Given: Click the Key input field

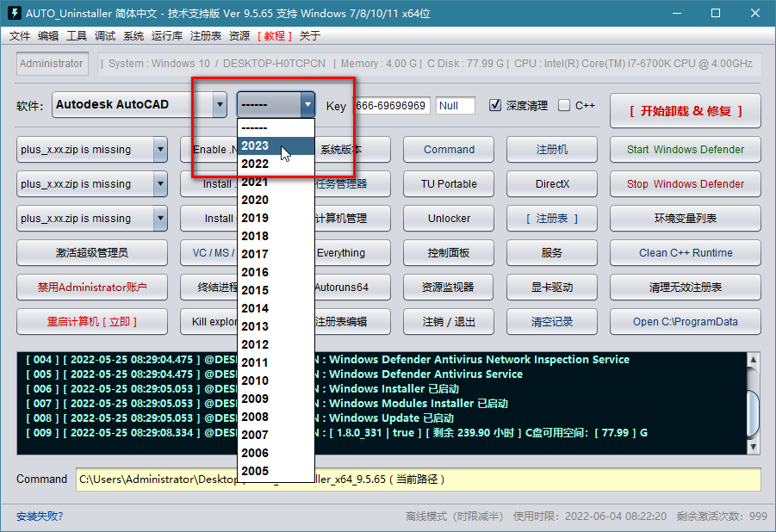Looking at the screenshot, I should pos(392,105).
